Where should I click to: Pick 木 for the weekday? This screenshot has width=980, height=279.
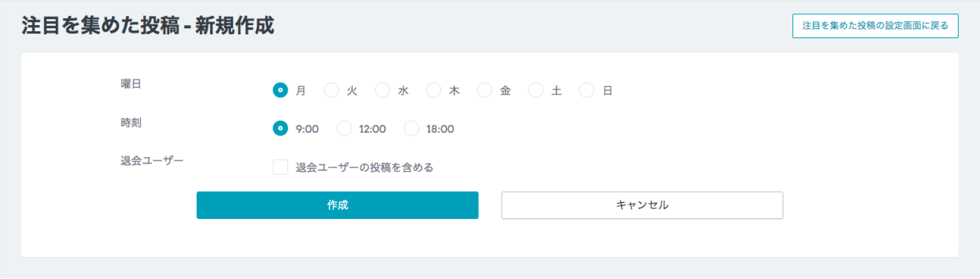434,90
